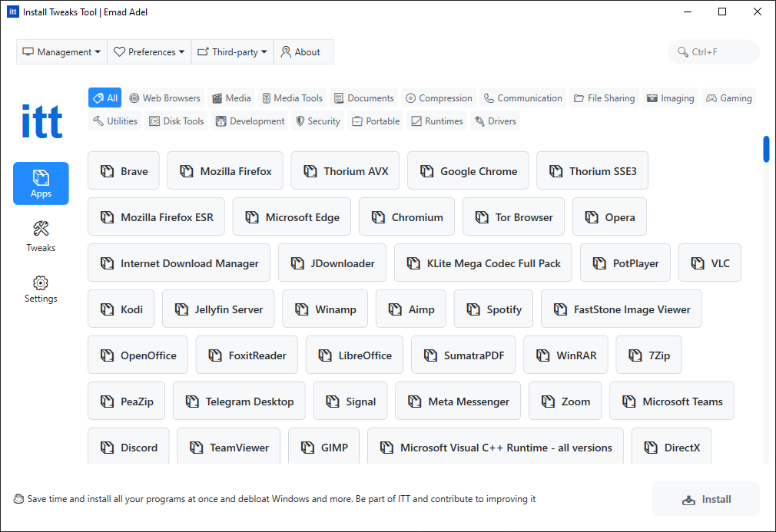Image resolution: width=776 pixels, height=532 pixels.
Task: Show the Security category apps
Action: point(317,121)
